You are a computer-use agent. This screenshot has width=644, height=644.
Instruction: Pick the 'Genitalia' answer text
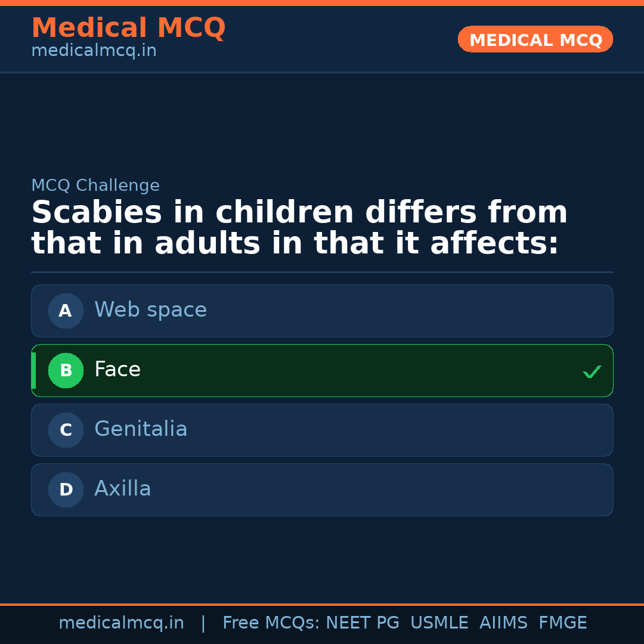(141, 429)
